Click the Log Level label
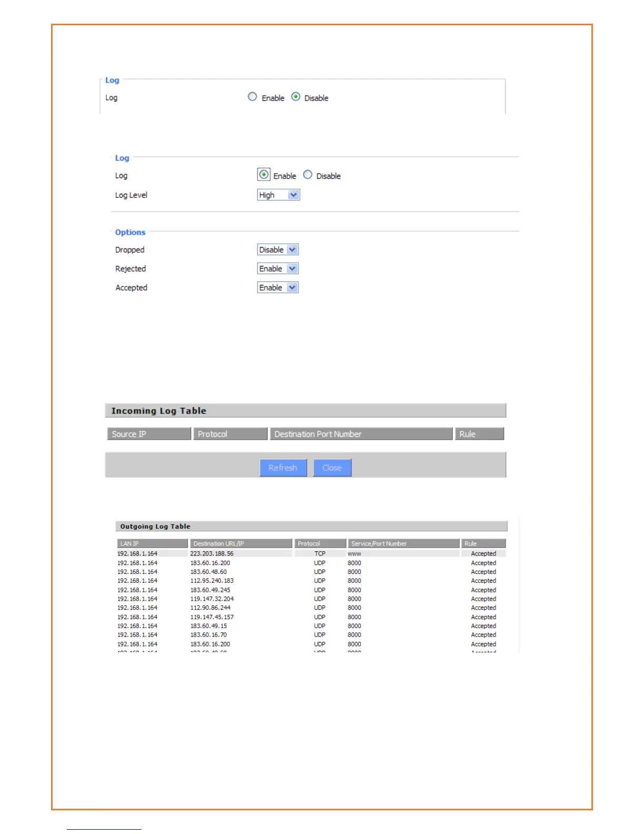This screenshot has width=644, height=834. pyautogui.click(x=131, y=195)
